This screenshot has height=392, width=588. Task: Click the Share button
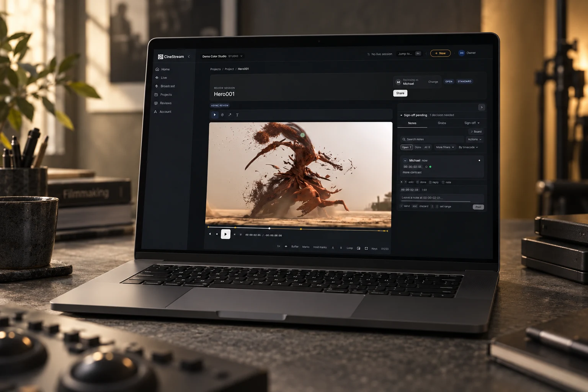400,93
